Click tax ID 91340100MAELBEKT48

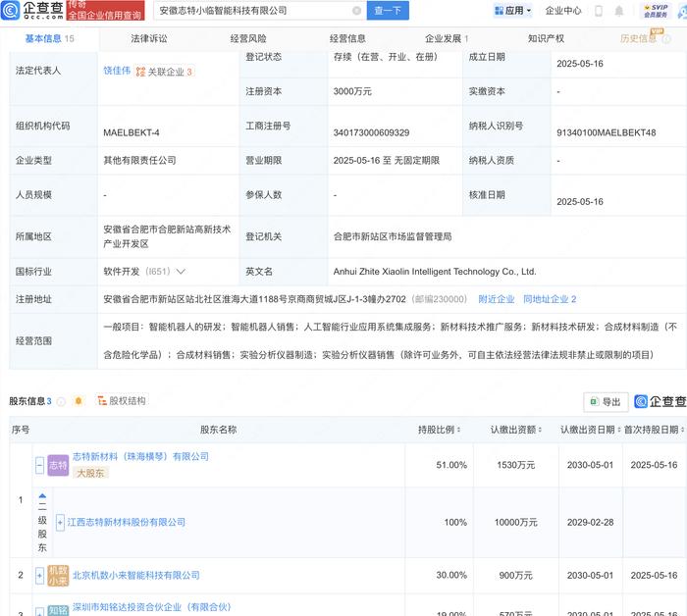[x=607, y=132]
